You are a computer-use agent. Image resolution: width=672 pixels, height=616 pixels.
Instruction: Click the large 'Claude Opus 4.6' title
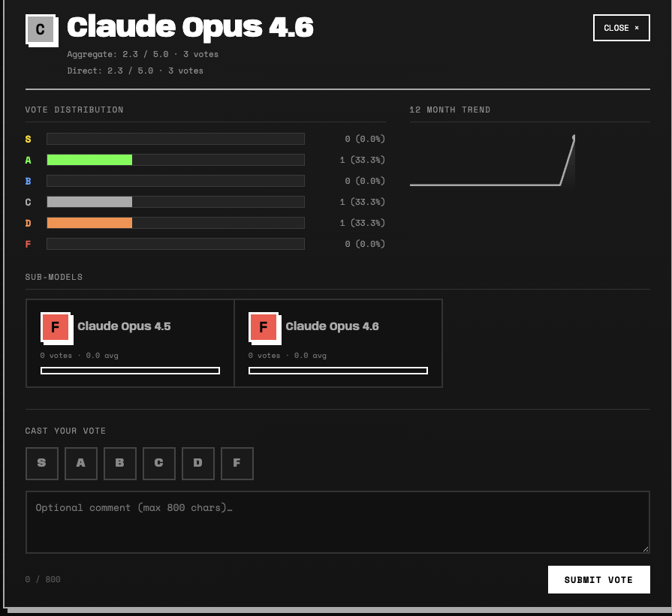click(x=190, y=27)
